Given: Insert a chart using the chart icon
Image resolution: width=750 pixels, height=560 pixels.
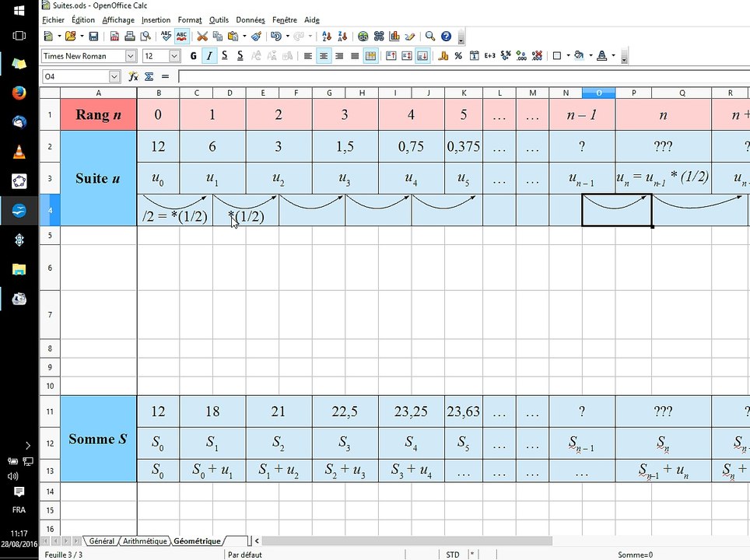Looking at the screenshot, I should click(x=394, y=36).
